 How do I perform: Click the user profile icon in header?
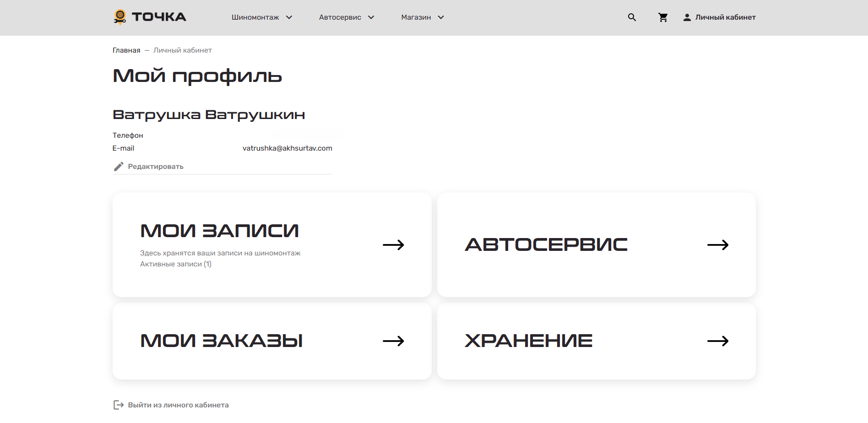[x=687, y=17]
